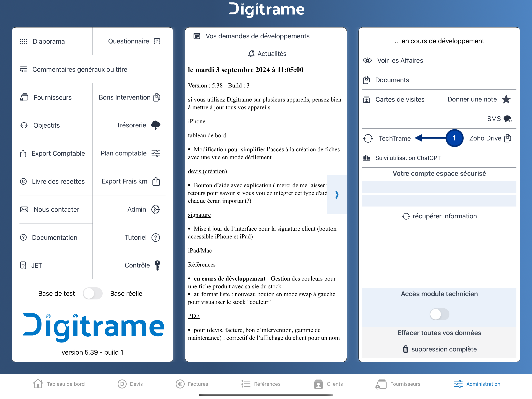The height and width of the screenshot is (399, 532).
Task: Enable the Accès module technicien switch
Action: (x=439, y=314)
